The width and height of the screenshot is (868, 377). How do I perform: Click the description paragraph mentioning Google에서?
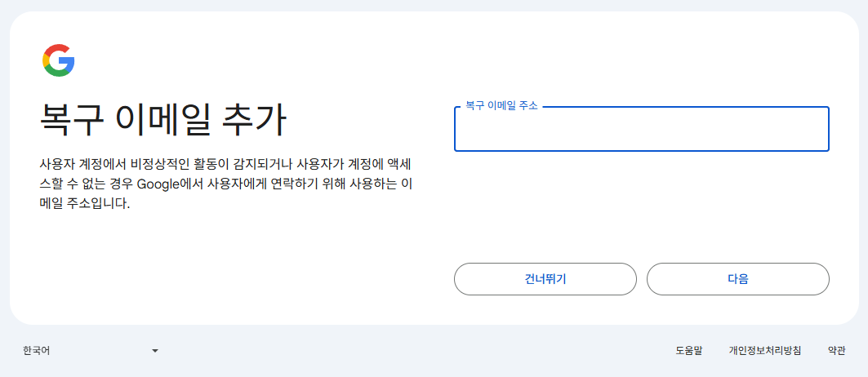[227, 184]
